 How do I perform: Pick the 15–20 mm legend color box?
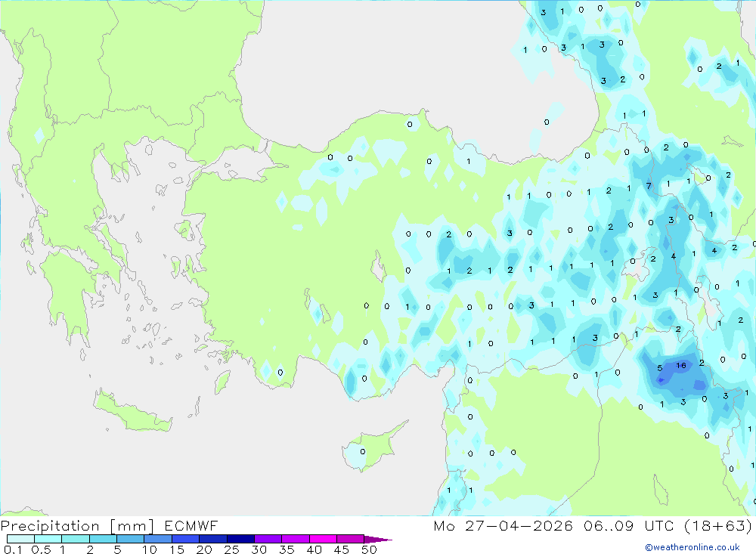tap(186, 539)
